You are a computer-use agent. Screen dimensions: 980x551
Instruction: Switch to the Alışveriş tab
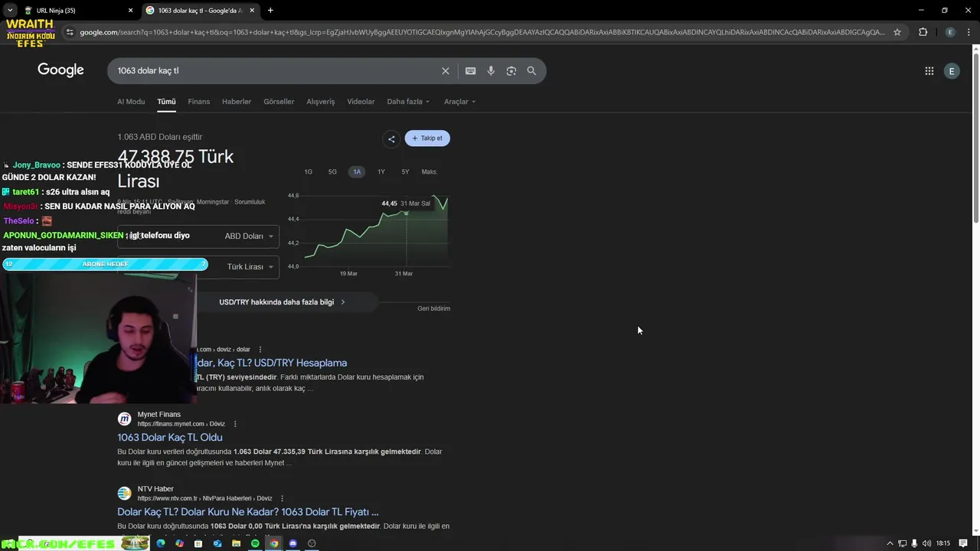tap(321, 102)
